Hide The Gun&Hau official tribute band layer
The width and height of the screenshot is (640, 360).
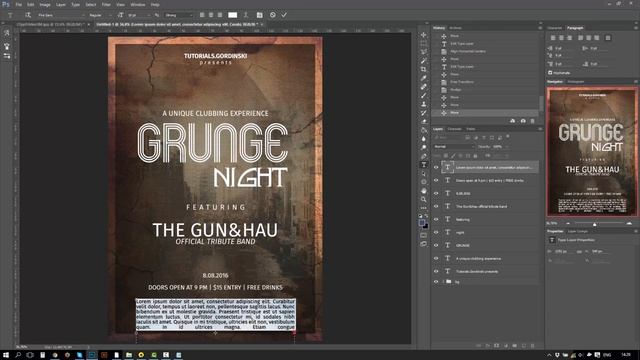pyautogui.click(x=436, y=207)
